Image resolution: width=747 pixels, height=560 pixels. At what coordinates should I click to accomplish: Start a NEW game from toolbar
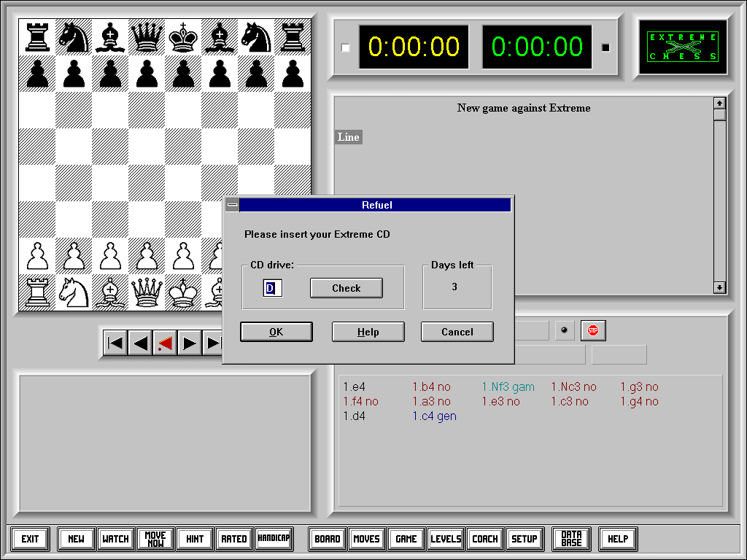[76, 539]
